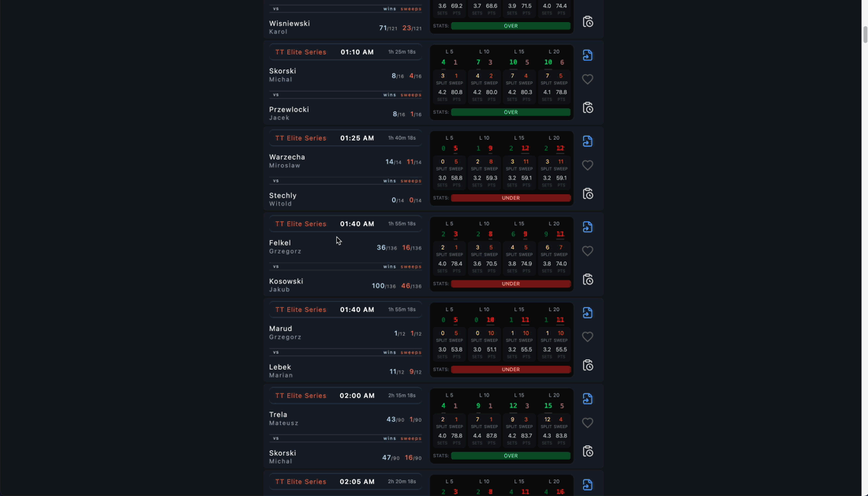Select Skorski Michal in 01:10 AM match

(282, 75)
